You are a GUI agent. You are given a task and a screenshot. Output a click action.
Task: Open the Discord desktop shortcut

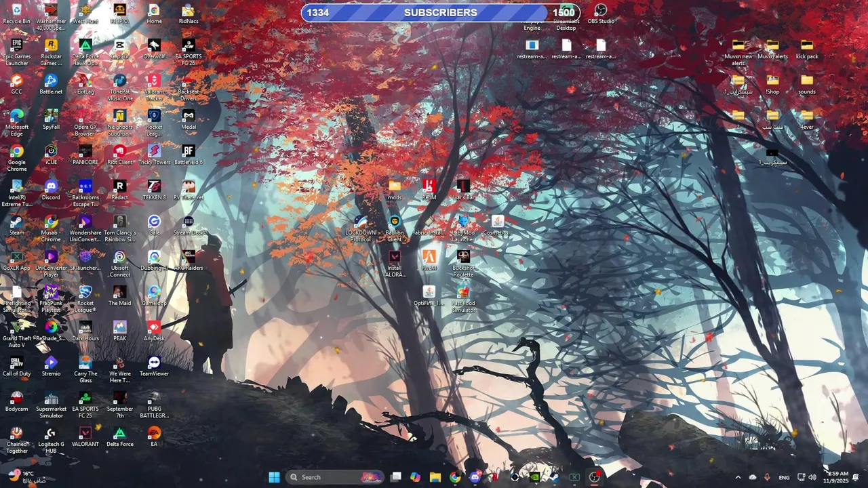click(x=51, y=190)
